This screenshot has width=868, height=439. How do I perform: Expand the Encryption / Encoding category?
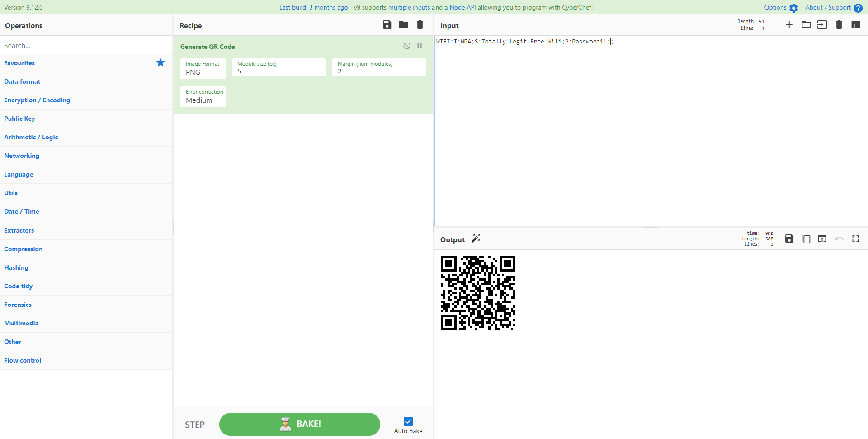[86, 100]
